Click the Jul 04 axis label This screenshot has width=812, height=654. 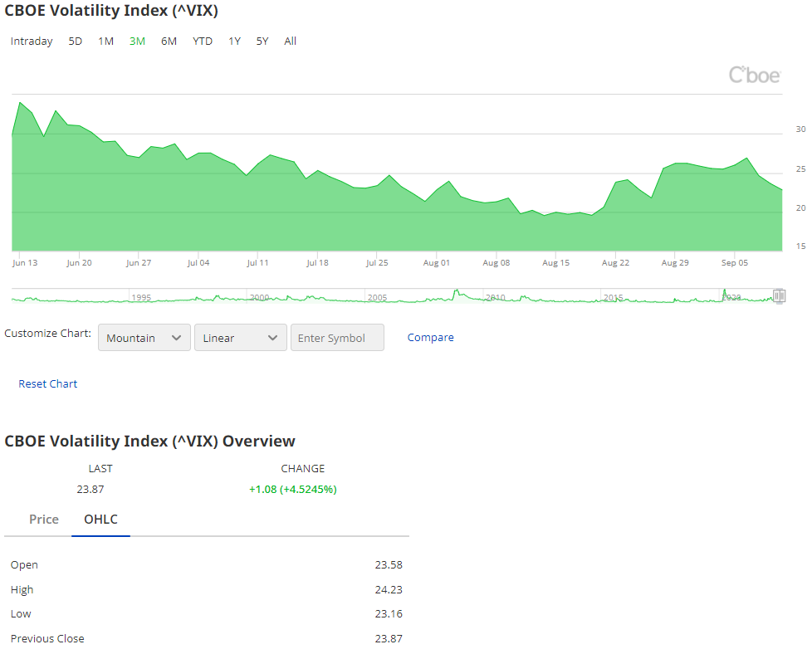198,263
